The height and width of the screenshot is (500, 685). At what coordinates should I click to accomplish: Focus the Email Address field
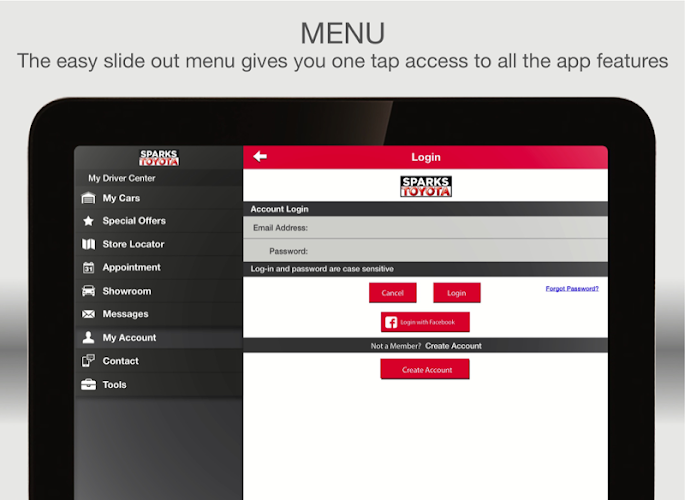tap(425, 228)
